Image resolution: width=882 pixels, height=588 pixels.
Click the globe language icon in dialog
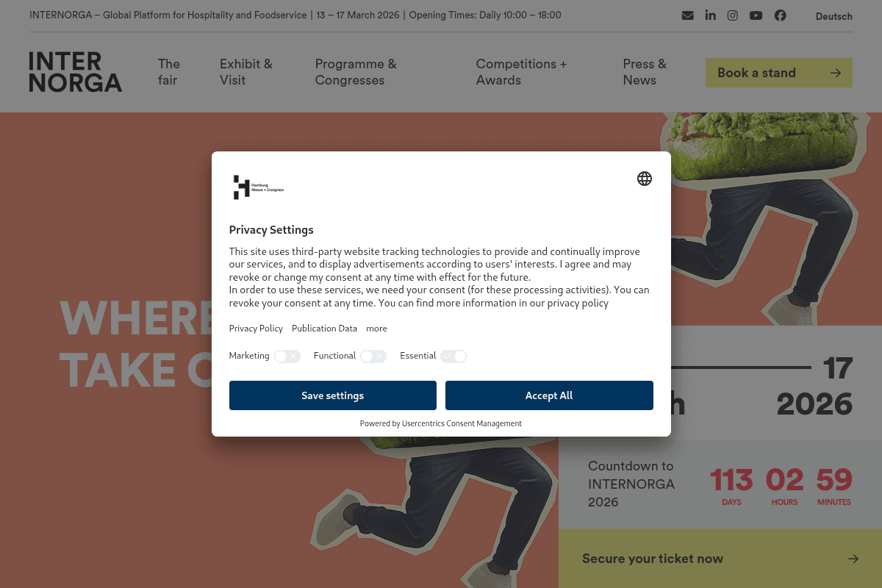pyautogui.click(x=645, y=179)
